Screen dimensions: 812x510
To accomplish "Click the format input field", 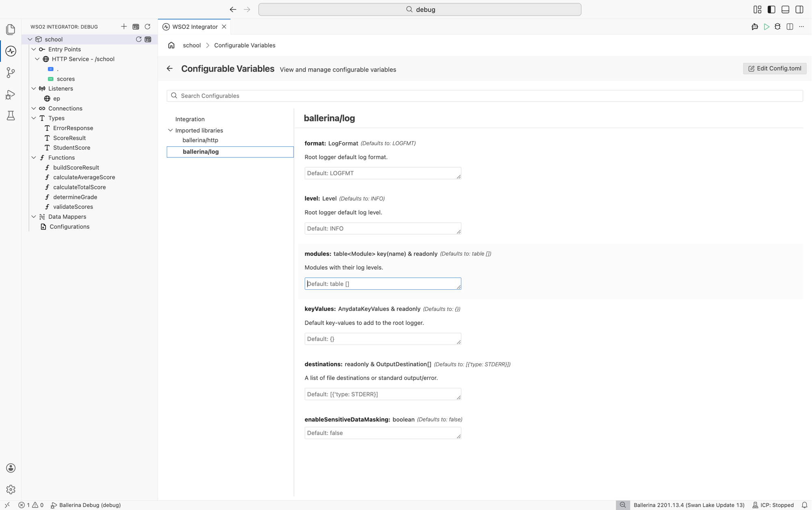I will click(382, 173).
